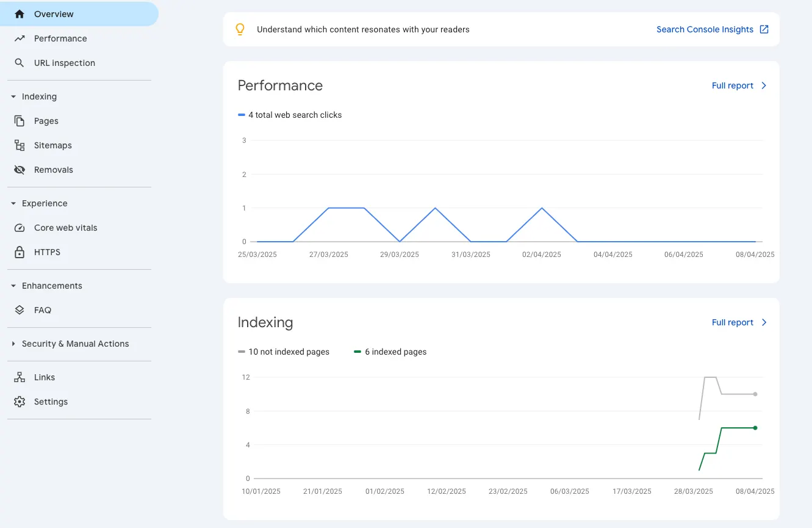Select the Overview home icon
This screenshot has height=528, width=812.
(18, 13)
